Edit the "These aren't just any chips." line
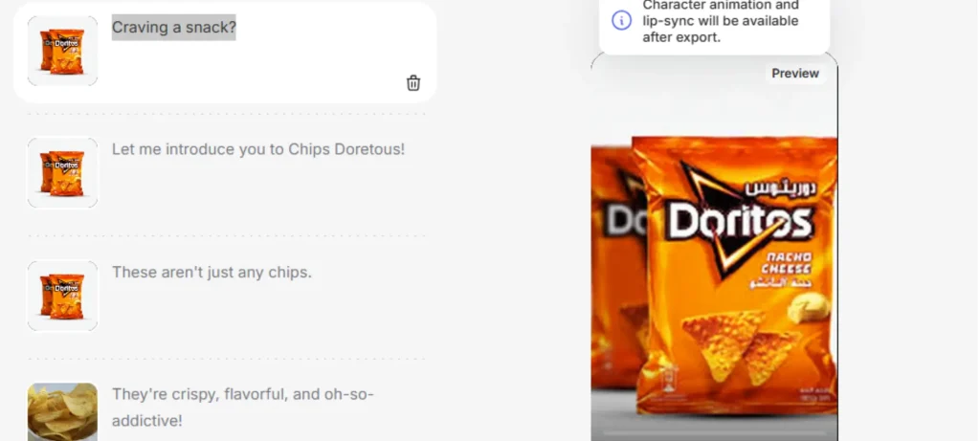 coord(212,273)
